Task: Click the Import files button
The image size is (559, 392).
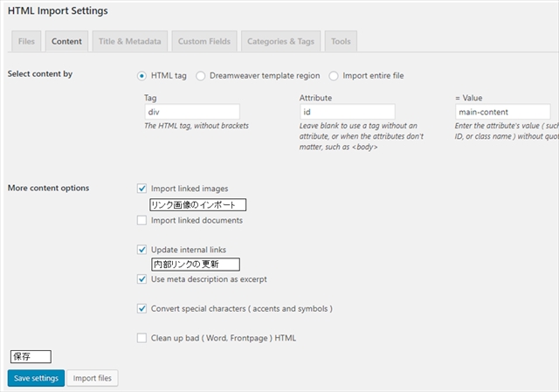Action: [x=92, y=378]
